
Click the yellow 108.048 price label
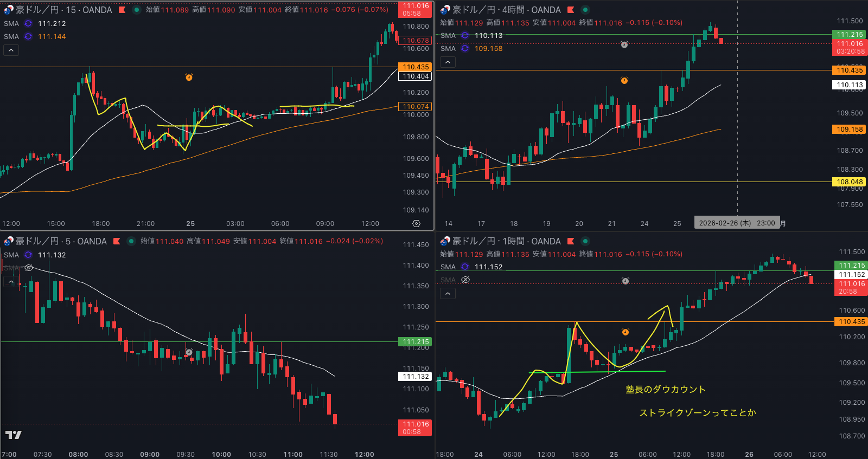click(850, 182)
